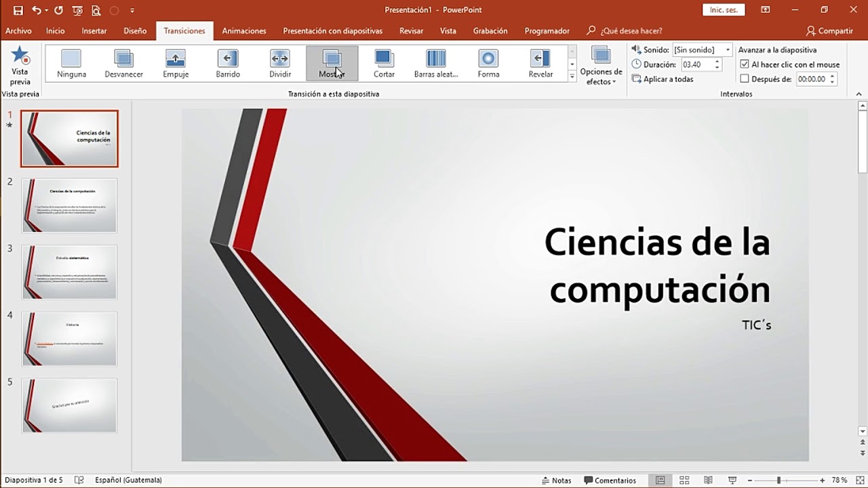Viewport: 868px width, 488px height.
Task: Switch to Normal view icon
Action: click(x=660, y=480)
